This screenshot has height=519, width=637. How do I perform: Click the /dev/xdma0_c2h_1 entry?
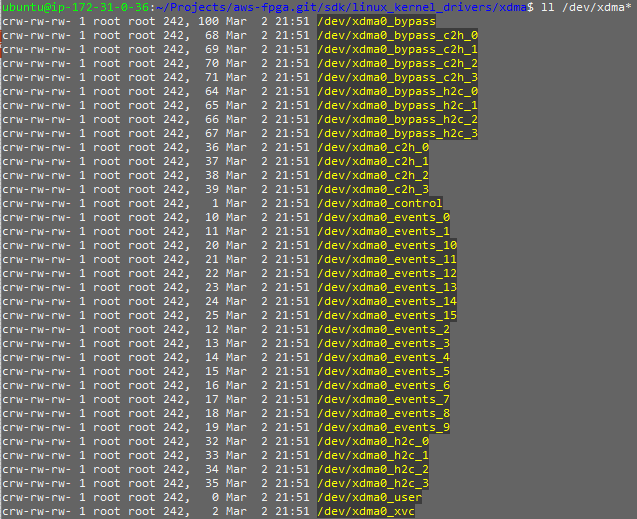tap(373, 162)
